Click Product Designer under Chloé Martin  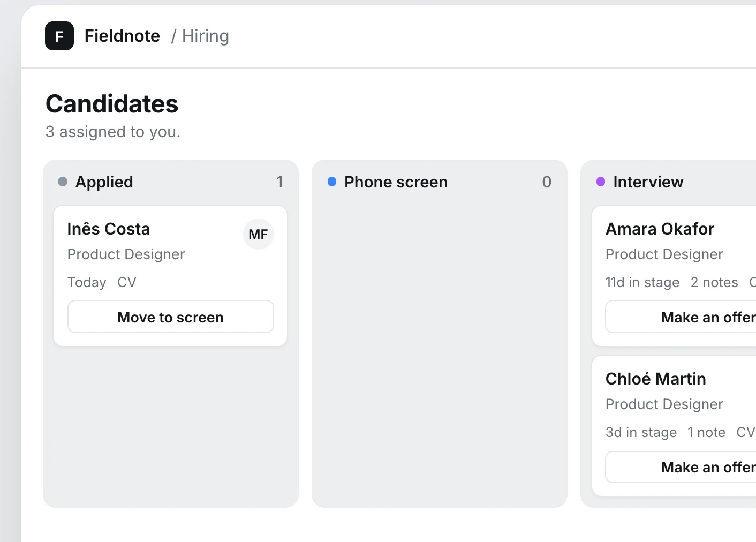[664, 404]
